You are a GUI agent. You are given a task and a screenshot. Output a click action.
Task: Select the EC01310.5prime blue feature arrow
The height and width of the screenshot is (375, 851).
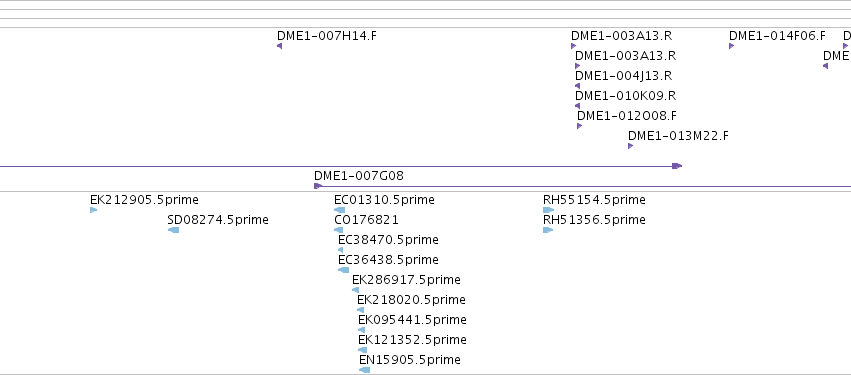(x=340, y=210)
